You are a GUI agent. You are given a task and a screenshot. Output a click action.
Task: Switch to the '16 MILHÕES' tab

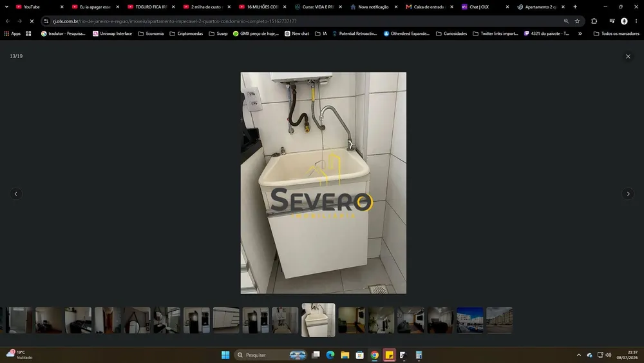[261, 6]
